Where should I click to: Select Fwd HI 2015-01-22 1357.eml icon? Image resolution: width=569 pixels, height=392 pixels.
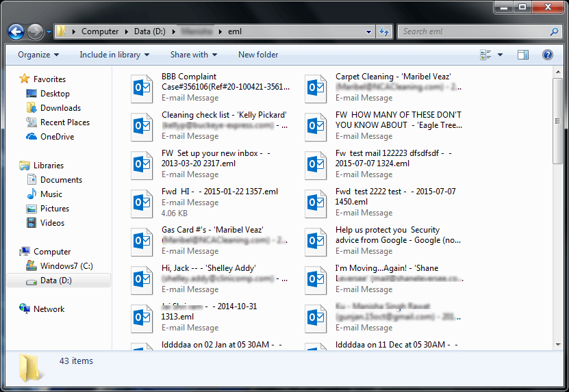[x=142, y=203]
